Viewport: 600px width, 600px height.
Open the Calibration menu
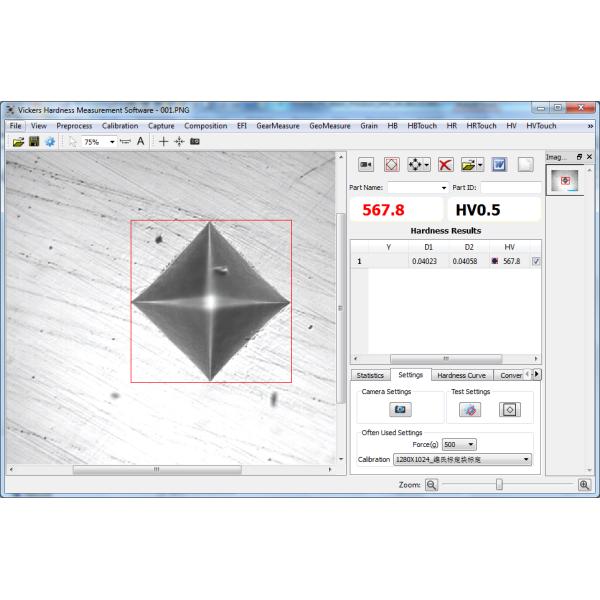click(120, 126)
